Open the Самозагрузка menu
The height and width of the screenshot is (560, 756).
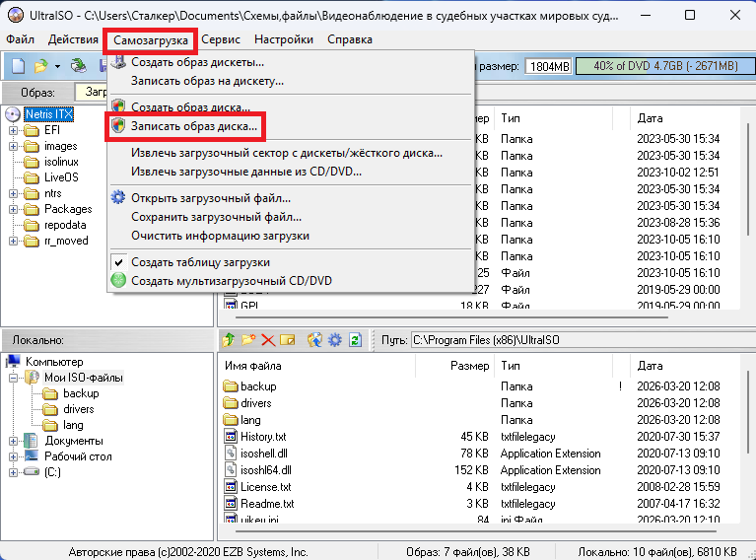point(151,40)
